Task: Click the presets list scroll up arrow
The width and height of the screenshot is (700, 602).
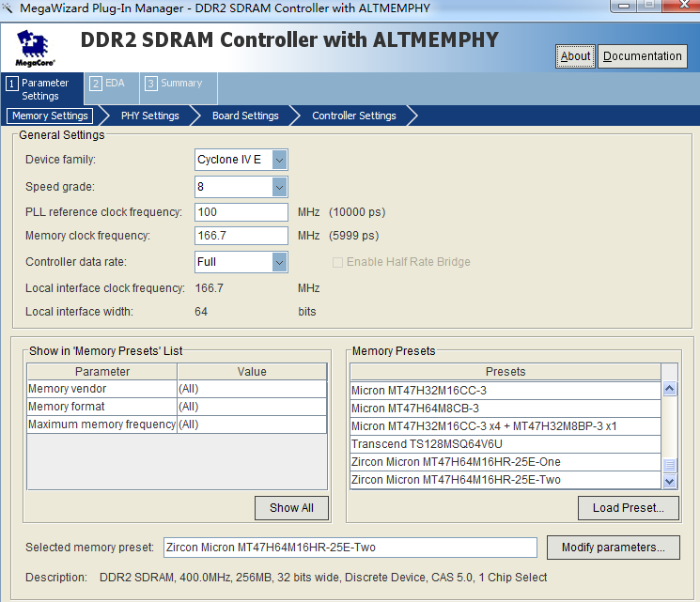Action: tap(669, 389)
